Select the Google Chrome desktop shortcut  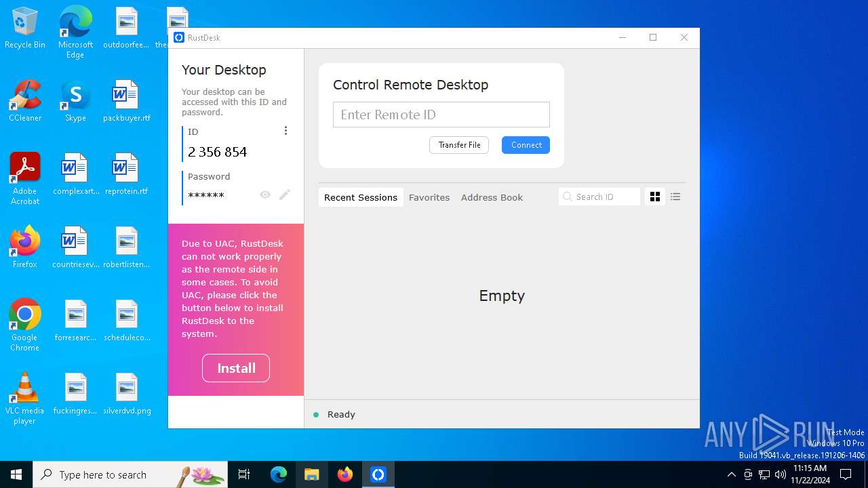(x=25, y=325)
